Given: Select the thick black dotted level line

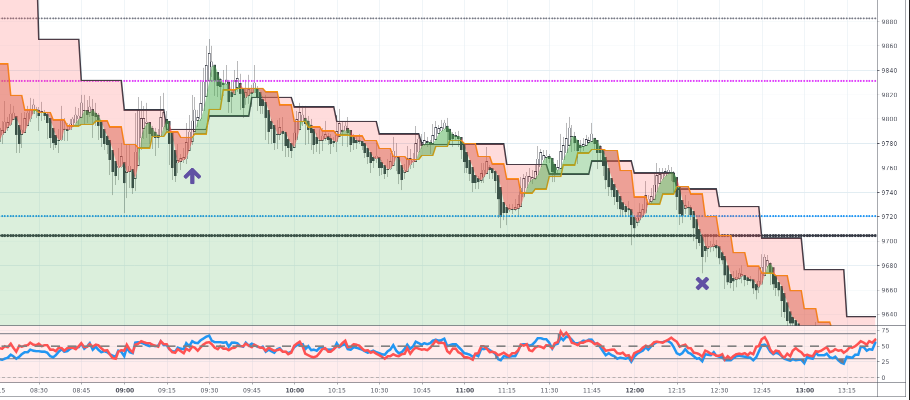Looking at the screenshot, I should tap(438, 236).
